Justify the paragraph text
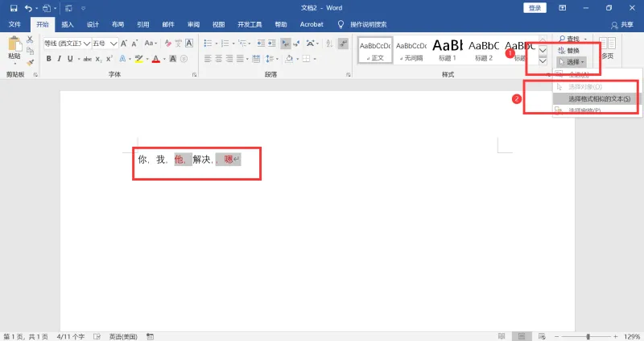The width and height of the screenshot is (644, 341). [240, 59]
